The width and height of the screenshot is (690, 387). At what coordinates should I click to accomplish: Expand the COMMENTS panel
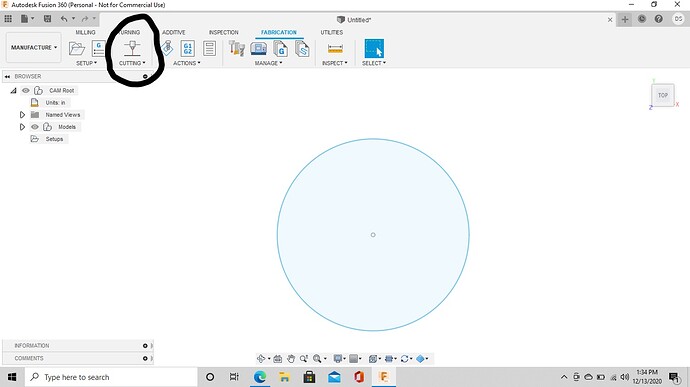point(145,358)
